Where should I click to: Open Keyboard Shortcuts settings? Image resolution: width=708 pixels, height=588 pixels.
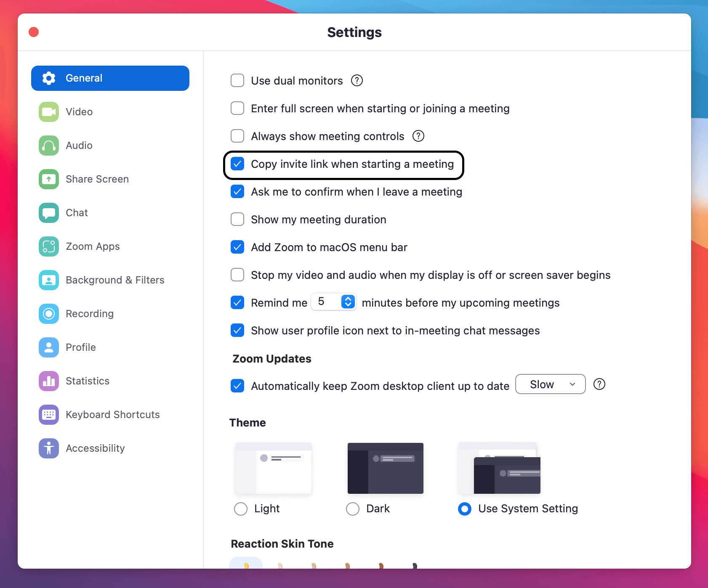tap(110, 415)
